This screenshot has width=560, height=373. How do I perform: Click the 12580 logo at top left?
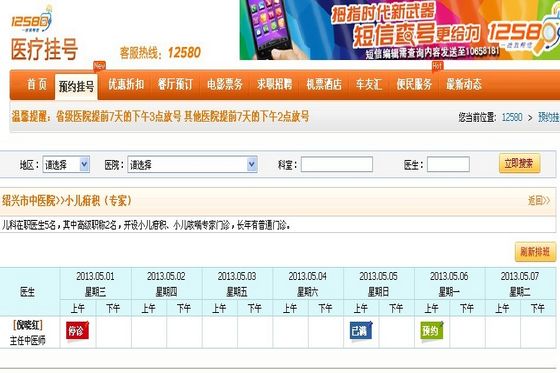[x=31, y=20]
